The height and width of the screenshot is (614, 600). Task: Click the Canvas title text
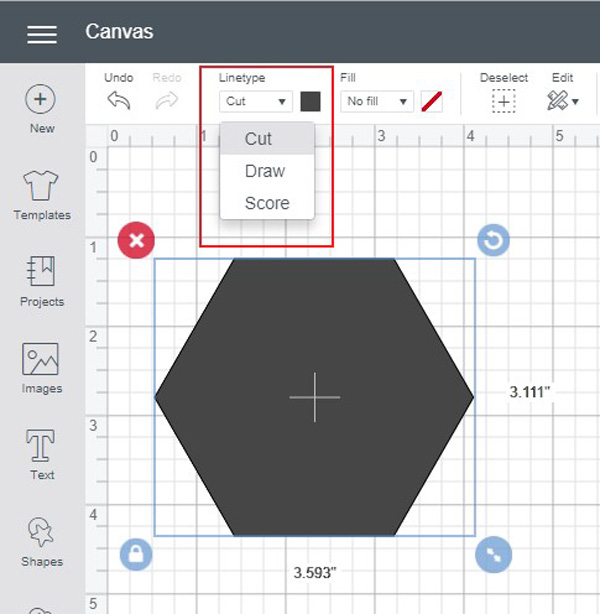coord(119,32)
